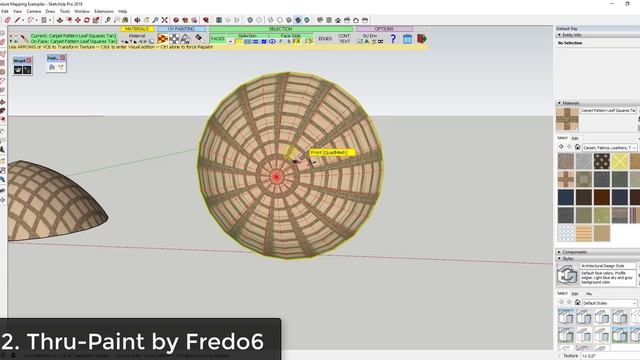Open the Default Styles collection dropdown
Viewport: 640px width, 360px height.
(x=609, y=303)
